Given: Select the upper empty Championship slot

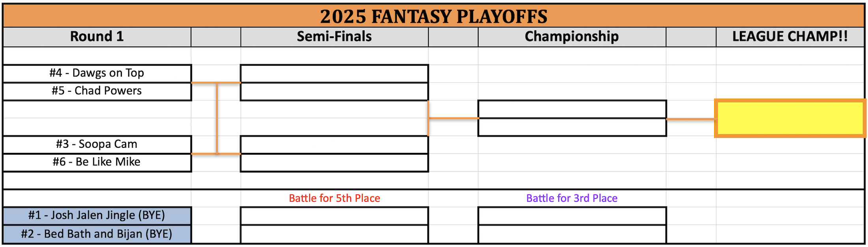Looking at the screenshot, I should pos(572,109).
